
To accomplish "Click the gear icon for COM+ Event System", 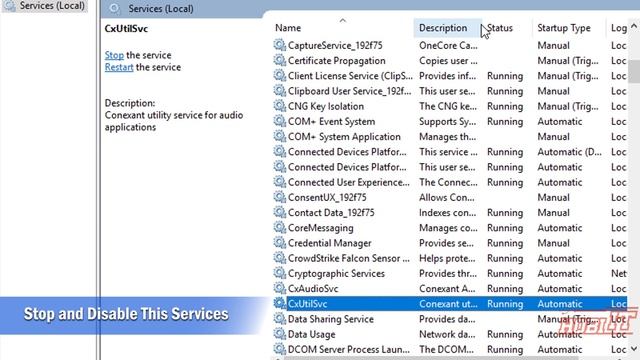I will click(280, 121).
